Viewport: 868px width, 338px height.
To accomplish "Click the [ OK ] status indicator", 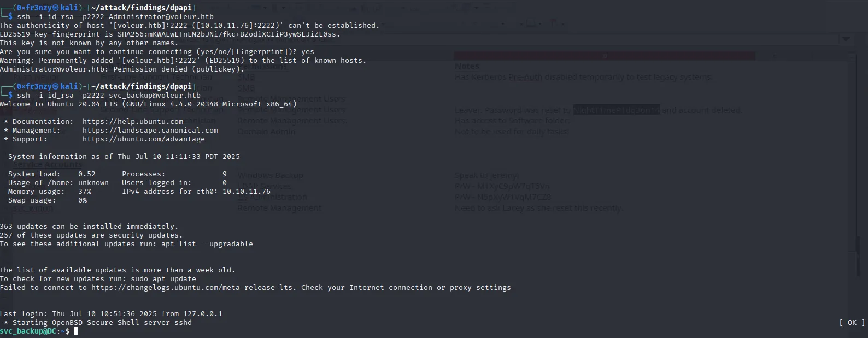I will (852, 323).
